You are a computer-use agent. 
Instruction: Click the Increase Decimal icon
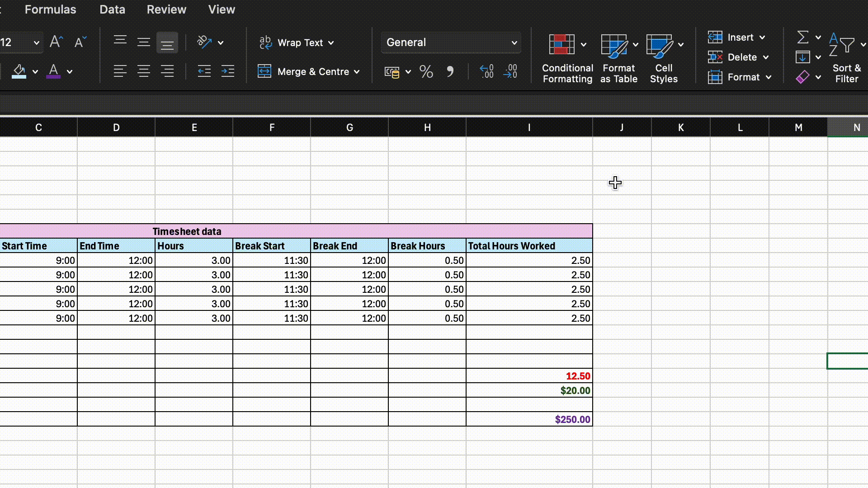click(486, 71)
